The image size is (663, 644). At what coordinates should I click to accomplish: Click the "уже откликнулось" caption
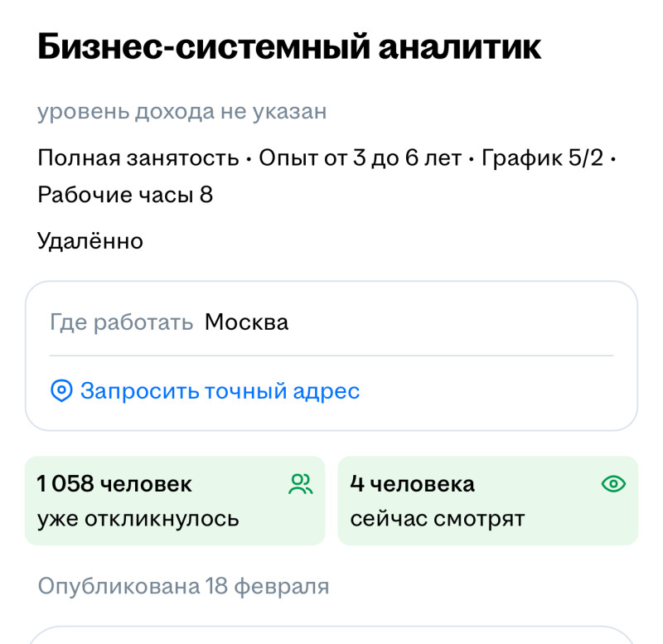pos(138,519)
